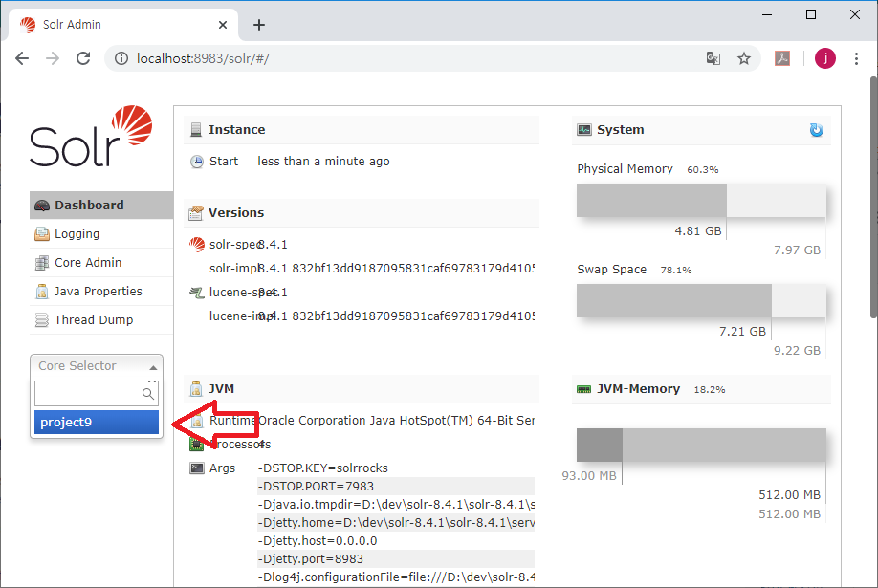
Task: Click the solr-spec sun icon
Action: pos(196,245)
